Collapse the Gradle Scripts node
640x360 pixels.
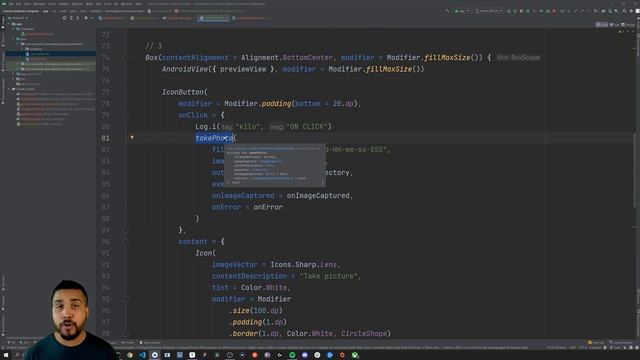(9, 89)
